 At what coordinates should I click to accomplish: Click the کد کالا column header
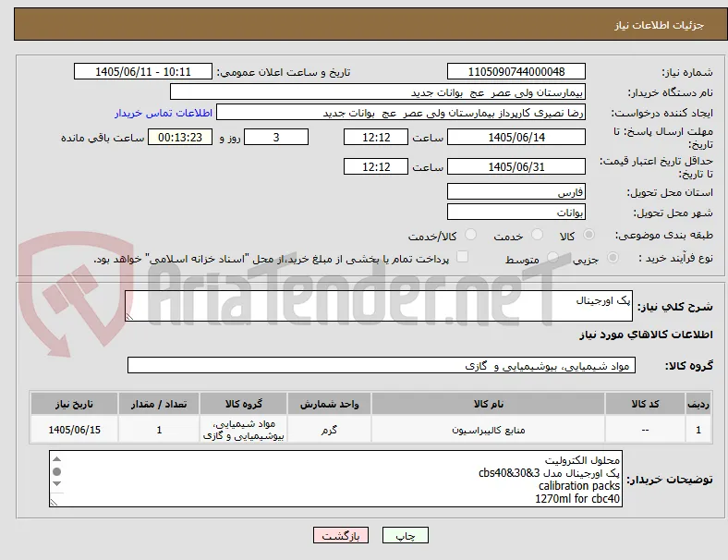[x=645, y=404]
